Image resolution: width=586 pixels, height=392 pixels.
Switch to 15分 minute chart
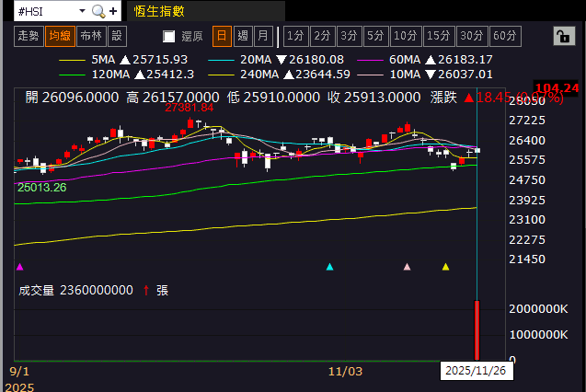tap(439, 36)
